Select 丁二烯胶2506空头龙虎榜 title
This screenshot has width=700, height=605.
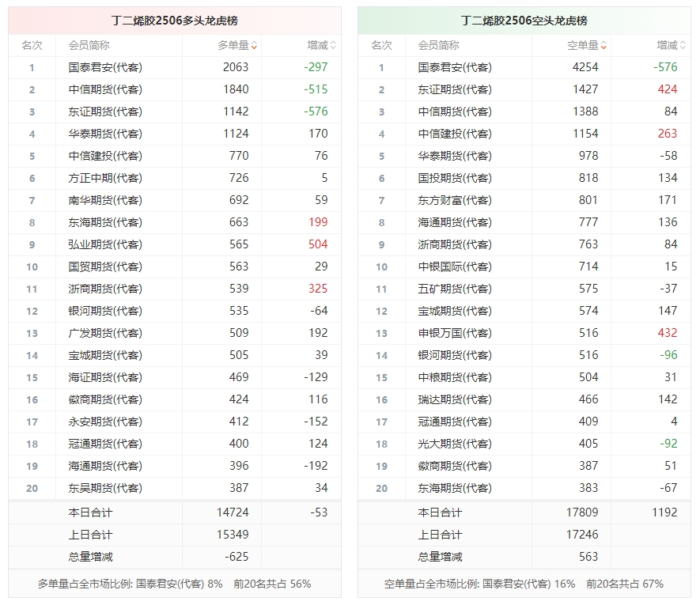pyautogui.click(x=524, y=21)
